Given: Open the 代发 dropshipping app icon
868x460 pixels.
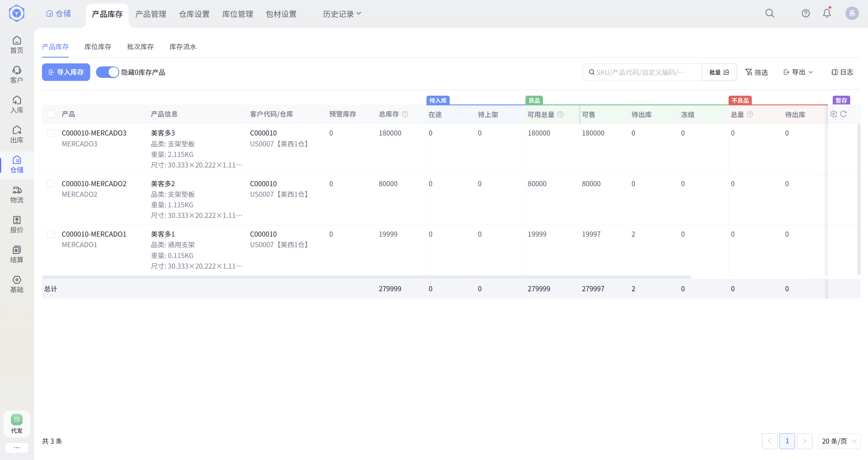Looking at the screenshot, I should pos(17,423).
